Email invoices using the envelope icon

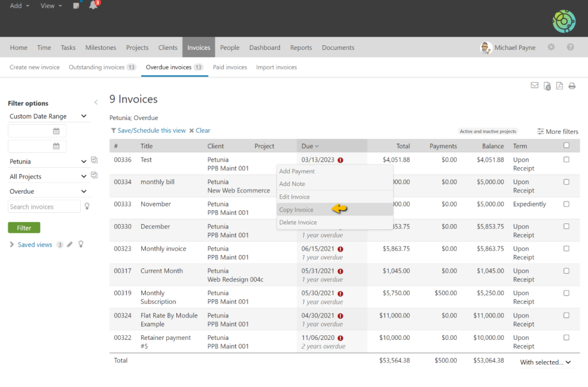tap(534, 85)
